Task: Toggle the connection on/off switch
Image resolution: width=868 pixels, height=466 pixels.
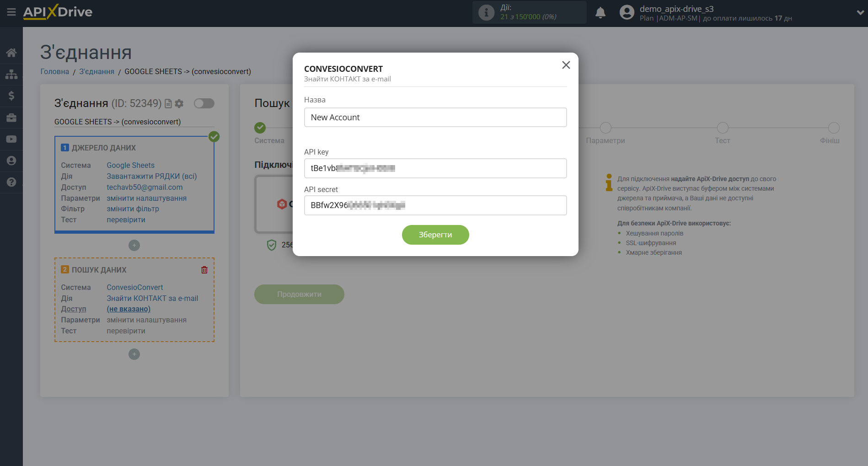Action: coord(204,103)
